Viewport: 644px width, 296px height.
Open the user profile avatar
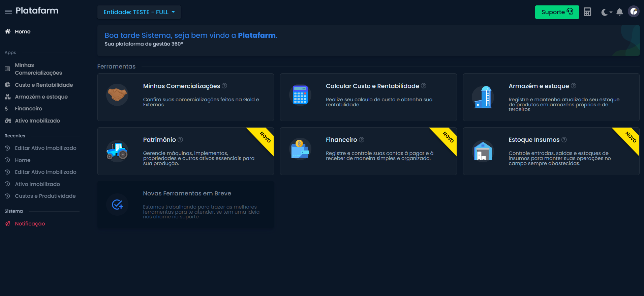pos(634,12)
